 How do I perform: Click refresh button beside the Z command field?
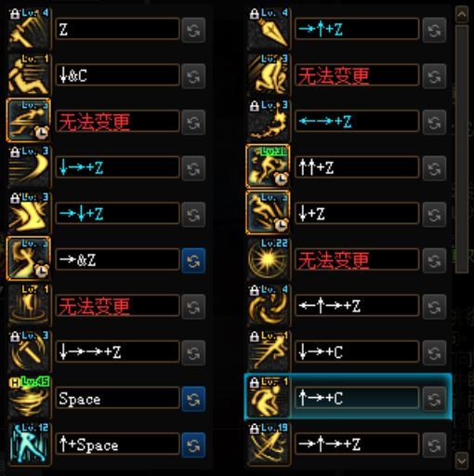(x=193, y=31)
